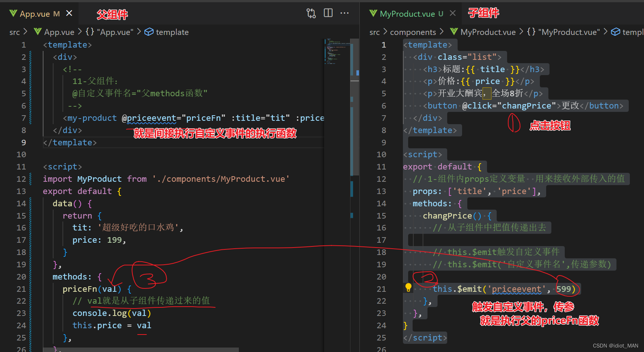Image resolution: width=644 pixels, height=352 pixels.
Task: Click 'priceevent' string in the $emit call
Action: tap(516, 289)
